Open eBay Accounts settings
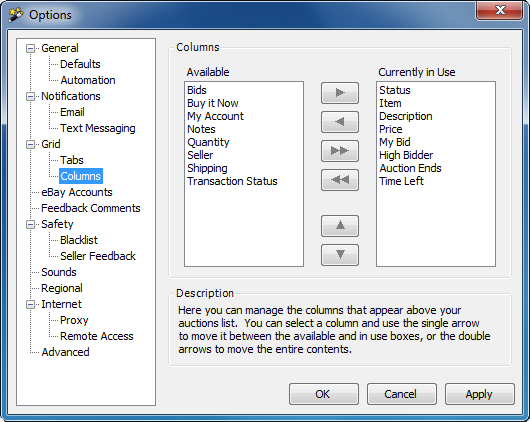The width and height of the screenshot is (530, 422). (77, 192)
